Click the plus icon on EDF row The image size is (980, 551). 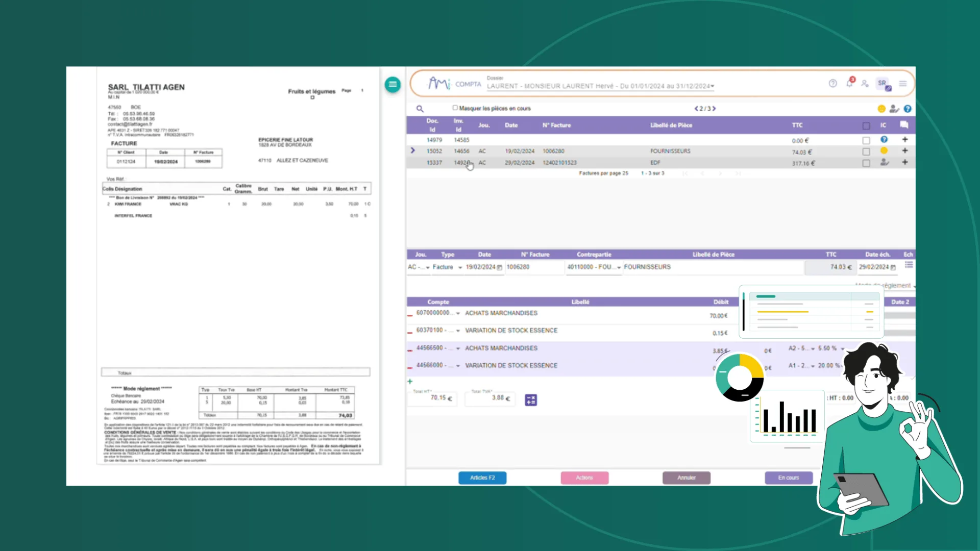(x=905, y=162)
